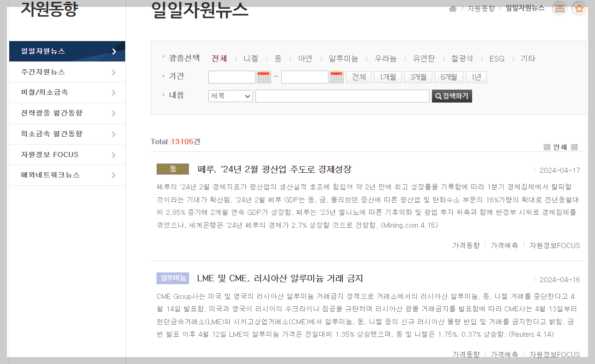The image size is (595, 364).
Task: Open the start date calendar picker
Action: tap(264, 77)
